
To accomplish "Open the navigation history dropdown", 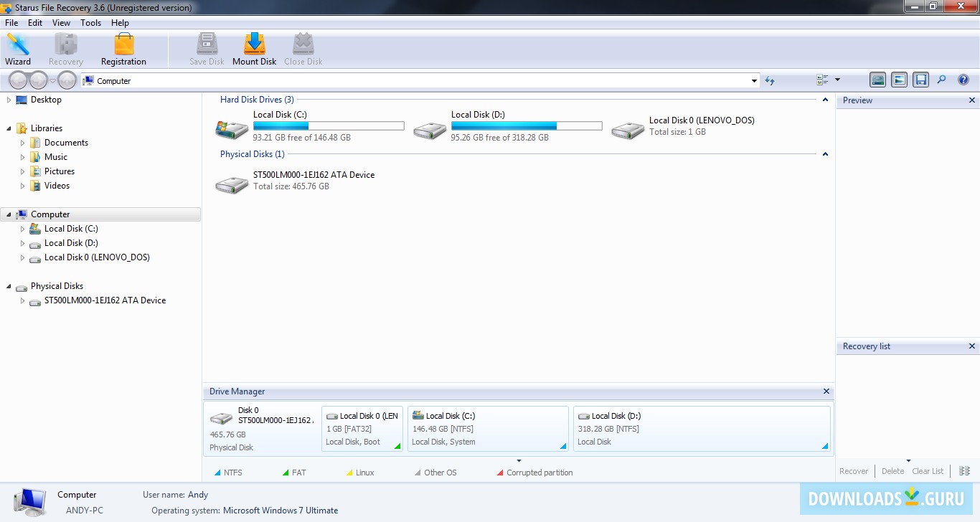I will [52, 80].
